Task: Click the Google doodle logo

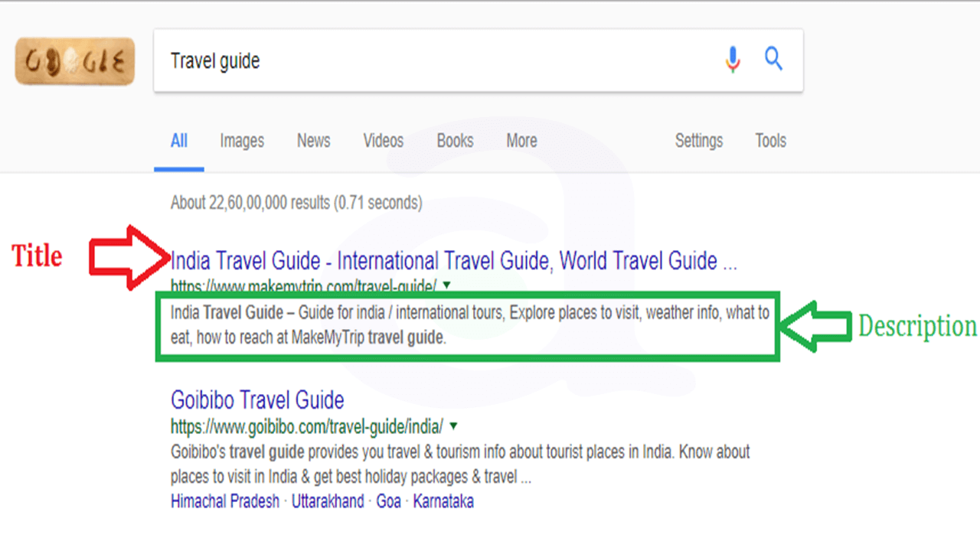Action: (74, 61)
